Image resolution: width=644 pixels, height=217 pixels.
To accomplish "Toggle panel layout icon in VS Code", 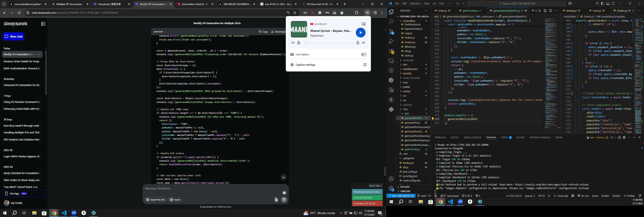I will point(608,3).
